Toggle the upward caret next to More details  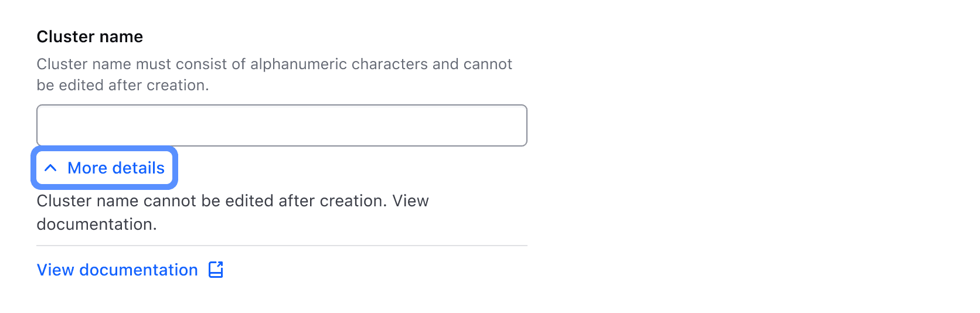pyautogui.click(x=51, y=168)
